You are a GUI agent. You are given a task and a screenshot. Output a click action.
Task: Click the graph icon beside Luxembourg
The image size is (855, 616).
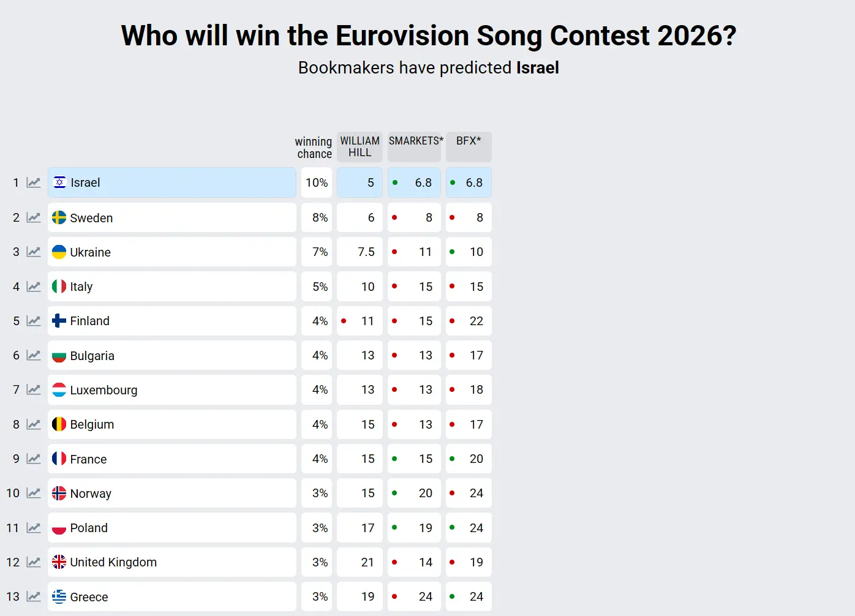pos(34,389)
